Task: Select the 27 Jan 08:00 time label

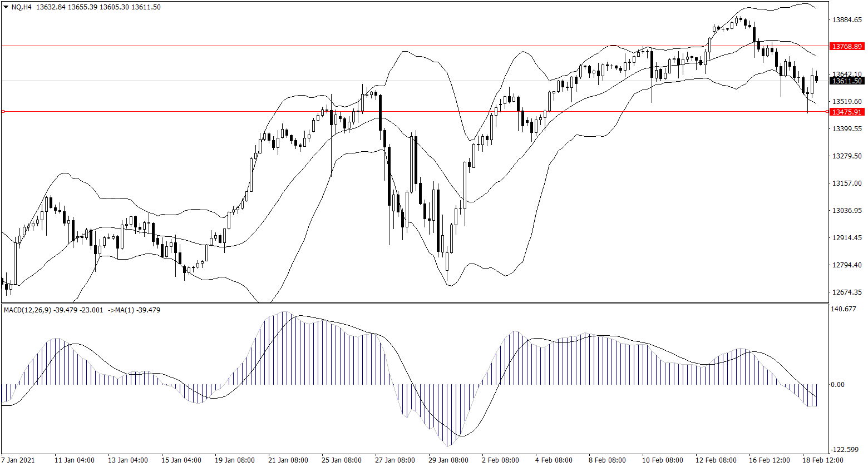Action: click(x=395, y=460)
